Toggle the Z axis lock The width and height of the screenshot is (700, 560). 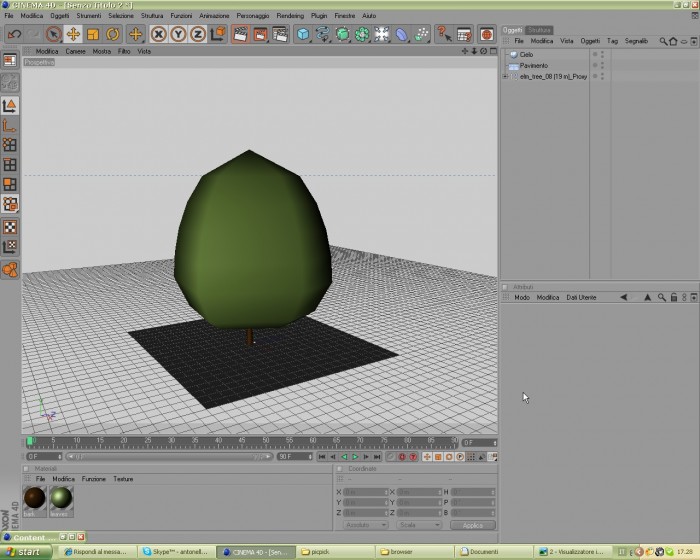[198, 34]
